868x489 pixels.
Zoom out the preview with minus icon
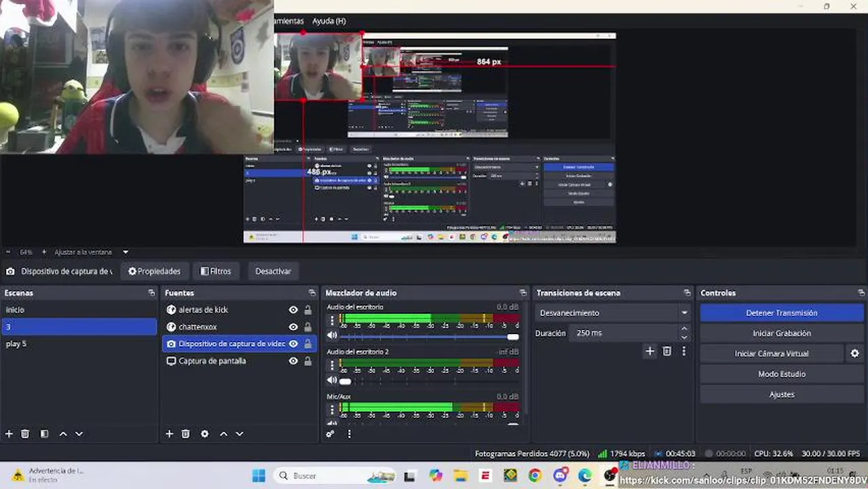[8, 252]
